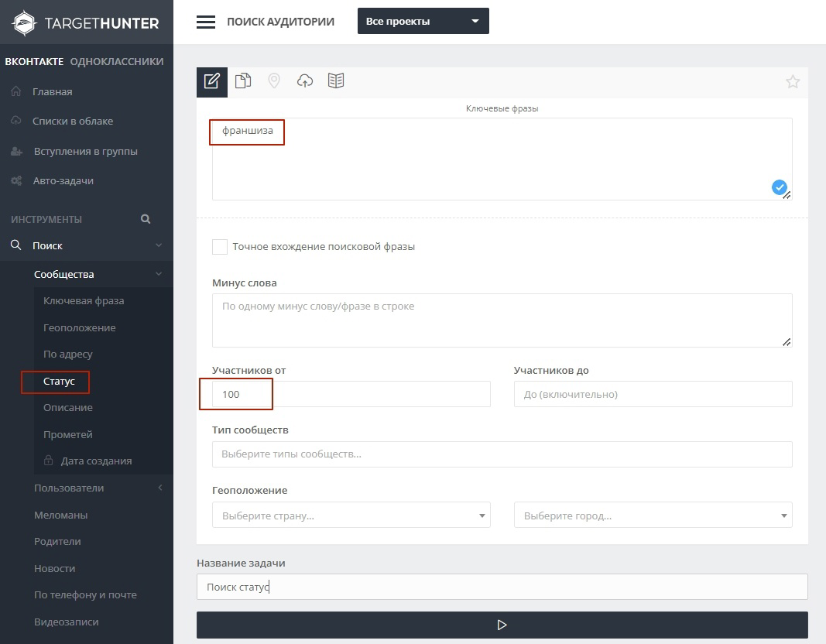Click the Тип сообществ selection field

[502, 454]
